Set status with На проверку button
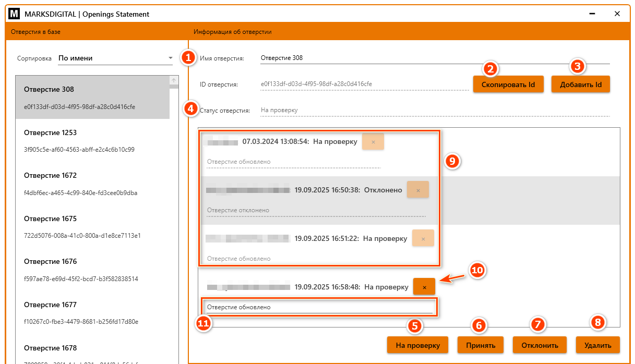The height and width of the screenshot is (364, 635). (417, 345)
